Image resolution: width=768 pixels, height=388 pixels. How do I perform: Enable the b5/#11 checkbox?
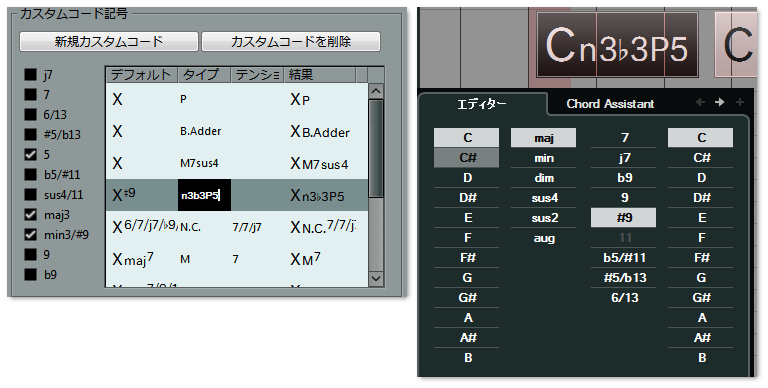pyautogui.click(x=31, y=174)
